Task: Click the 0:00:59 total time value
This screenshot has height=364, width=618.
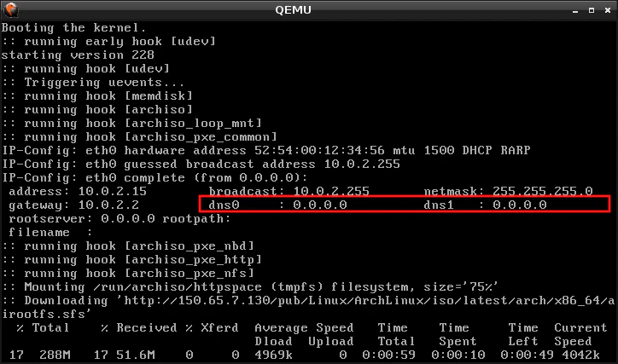Action: tap(389, 355)
